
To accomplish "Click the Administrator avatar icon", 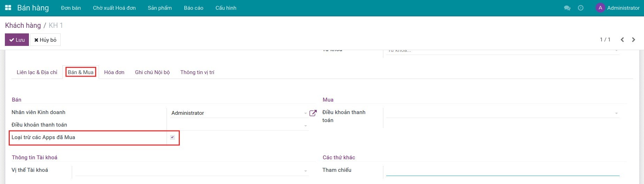I will (600, 8).
